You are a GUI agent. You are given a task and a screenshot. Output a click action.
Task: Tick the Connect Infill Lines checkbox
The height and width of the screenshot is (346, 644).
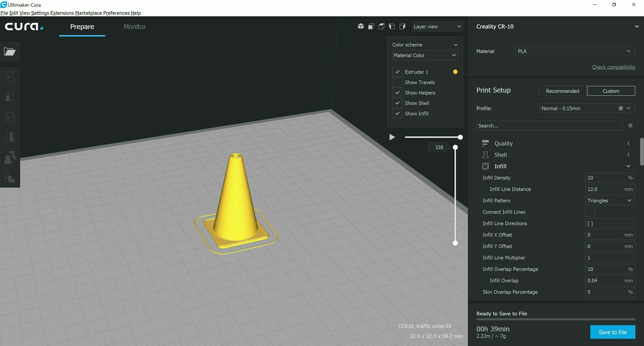(x=590, y=212)
